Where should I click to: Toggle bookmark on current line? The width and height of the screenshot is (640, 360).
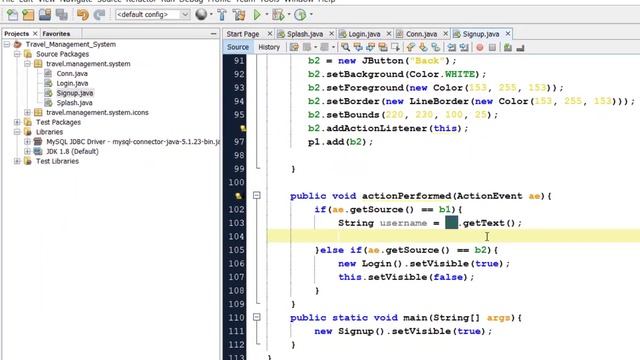pos(436,47)
